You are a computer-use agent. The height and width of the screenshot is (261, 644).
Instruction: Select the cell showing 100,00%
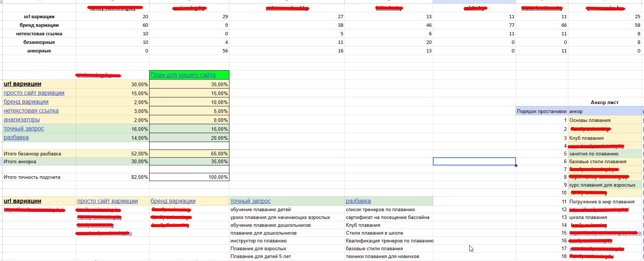pyautogui.click(x=189, y=177)
